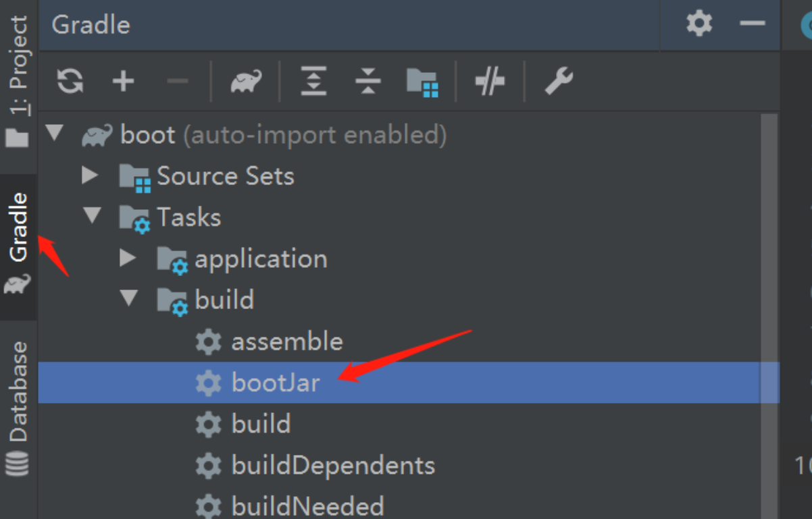Screen dimensions: 812x519
Task: Toggle Offline Mode in Gradle toolbar
Action: (x=490, y=82)
